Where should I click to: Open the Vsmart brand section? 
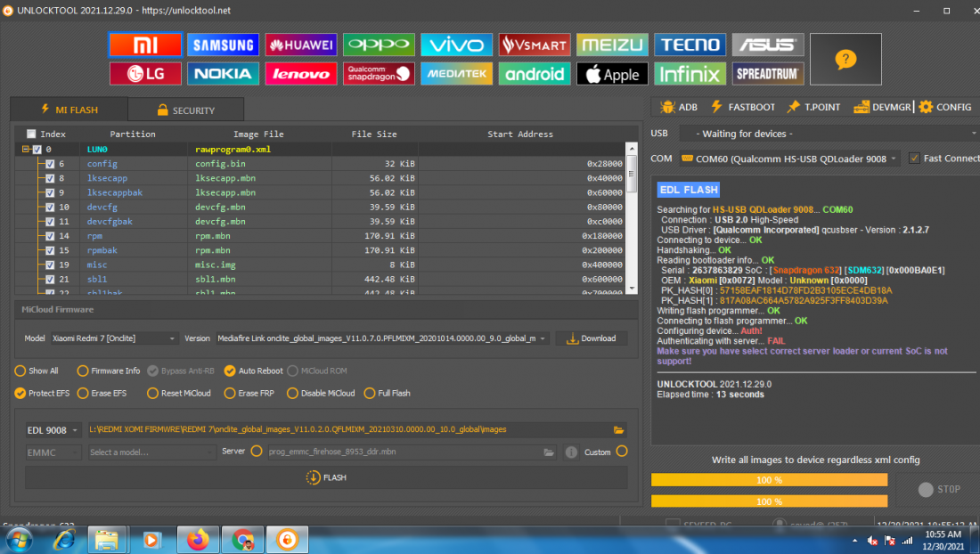[x=535, y=45]
